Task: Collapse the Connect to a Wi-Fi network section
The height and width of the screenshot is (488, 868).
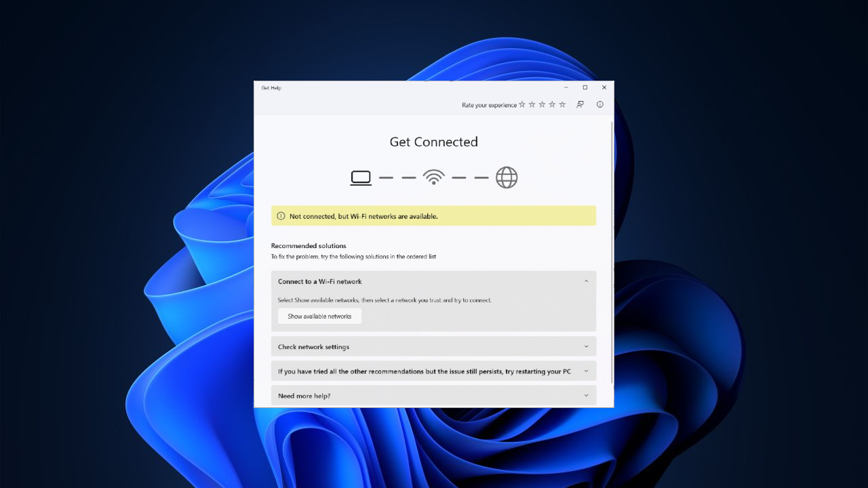Action: point(586,281)
